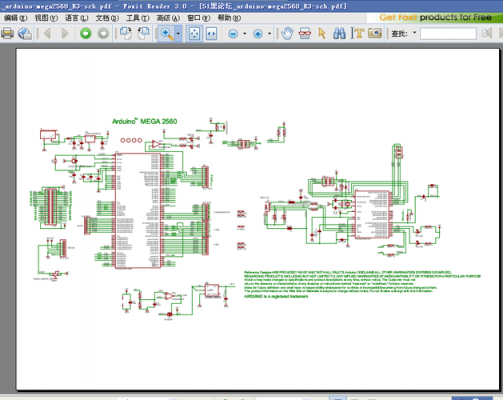Select the arrow annotation selection tool
Image resolution: width=503 pixels, height=400 pixels.
pos(322,33)
